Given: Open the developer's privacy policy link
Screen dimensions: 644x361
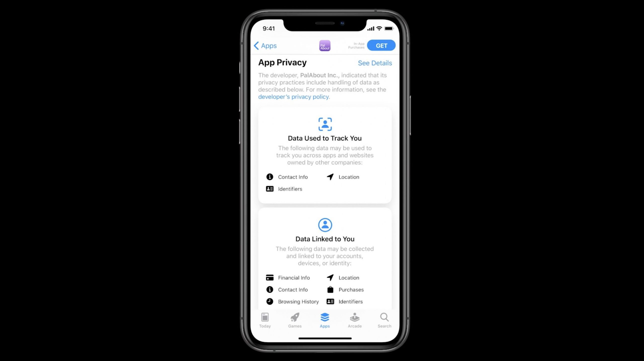Looking at the screenshot, I should point(293,97).
